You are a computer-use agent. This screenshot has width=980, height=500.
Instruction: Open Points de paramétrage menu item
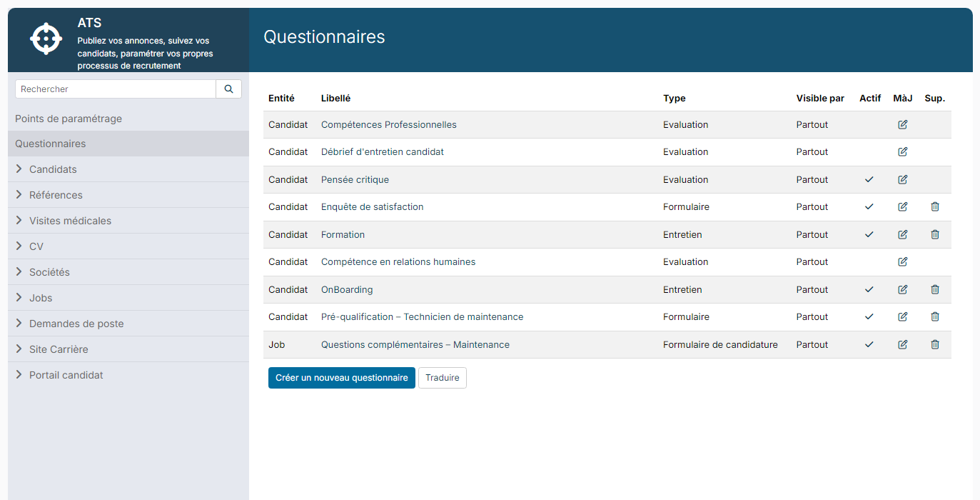69,119
